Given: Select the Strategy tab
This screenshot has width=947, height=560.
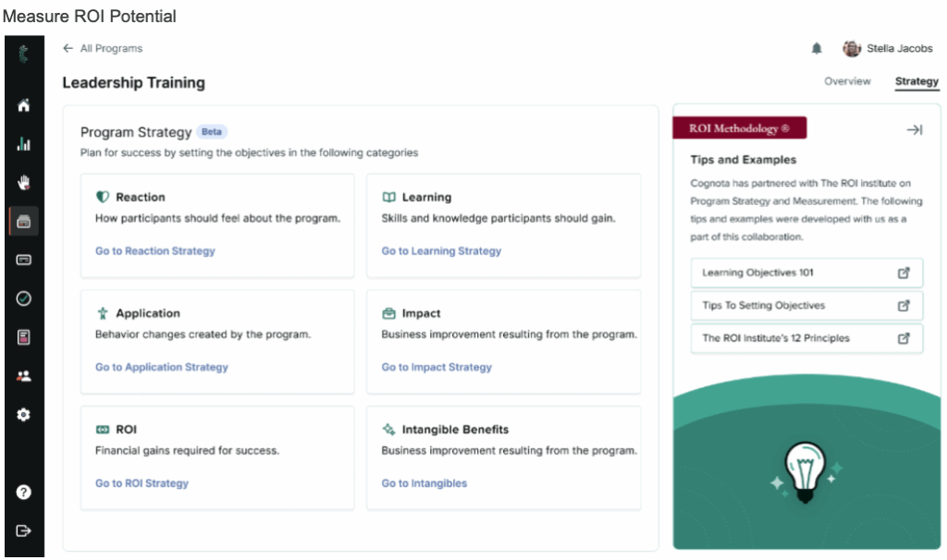Looking at the screenshot, I should (x=916, y=81).
